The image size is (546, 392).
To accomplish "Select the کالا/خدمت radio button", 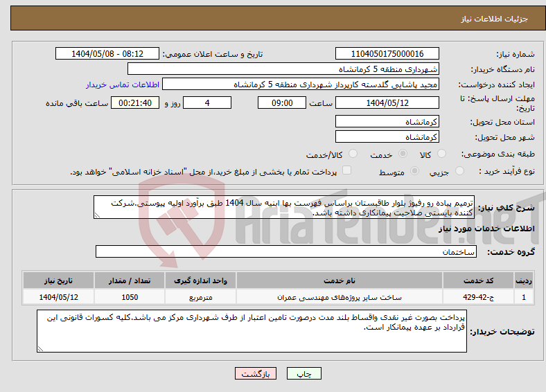I will pyautogui.click(x=353, y=154).
